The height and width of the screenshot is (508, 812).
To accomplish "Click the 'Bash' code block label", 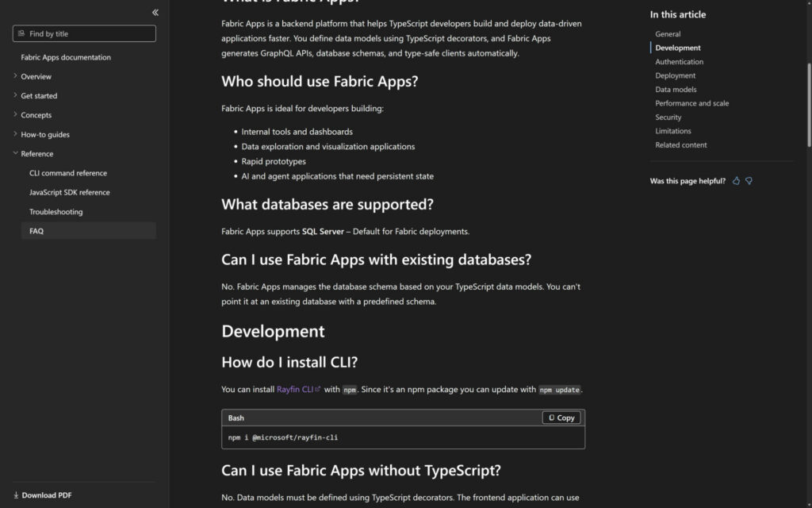I will pyautogui.click(x=236, y=418).
